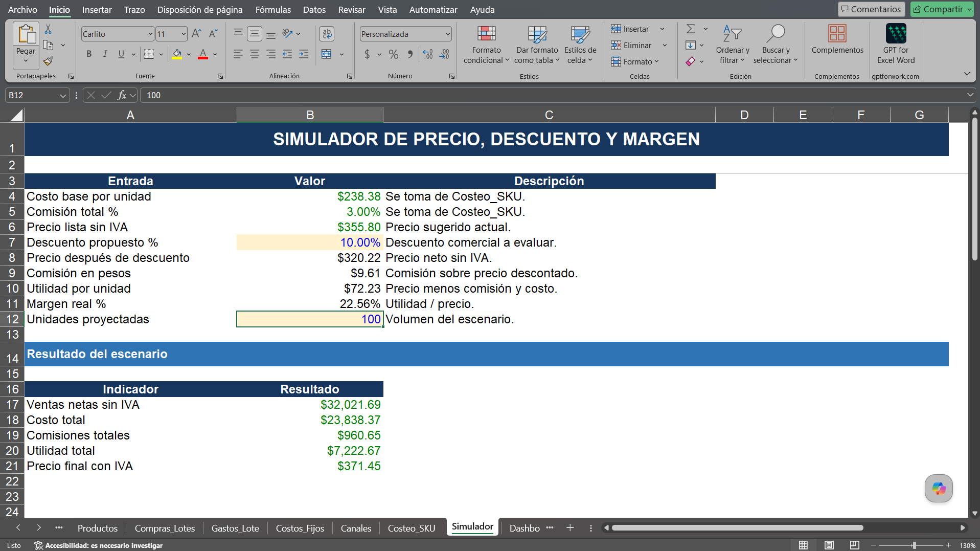The height and width of the screenshot is (551, 980).
Task: Apply percent style format
Action: pos(394,54)
